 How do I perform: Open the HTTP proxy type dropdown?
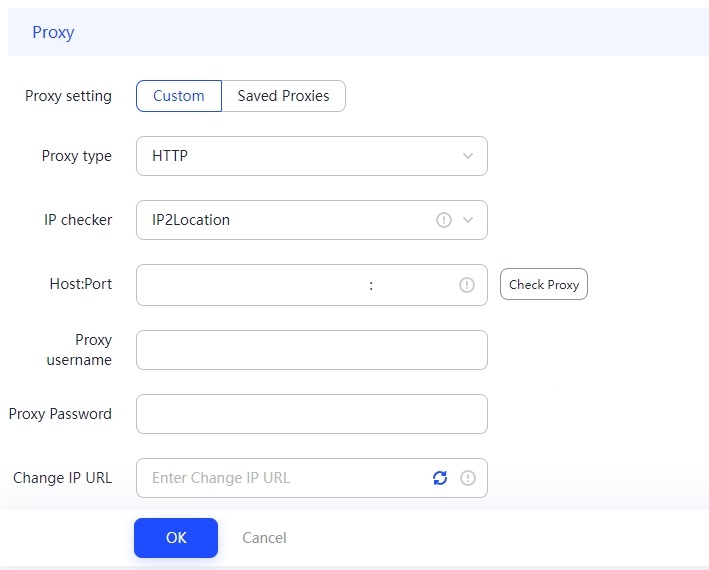coord(300,156)
